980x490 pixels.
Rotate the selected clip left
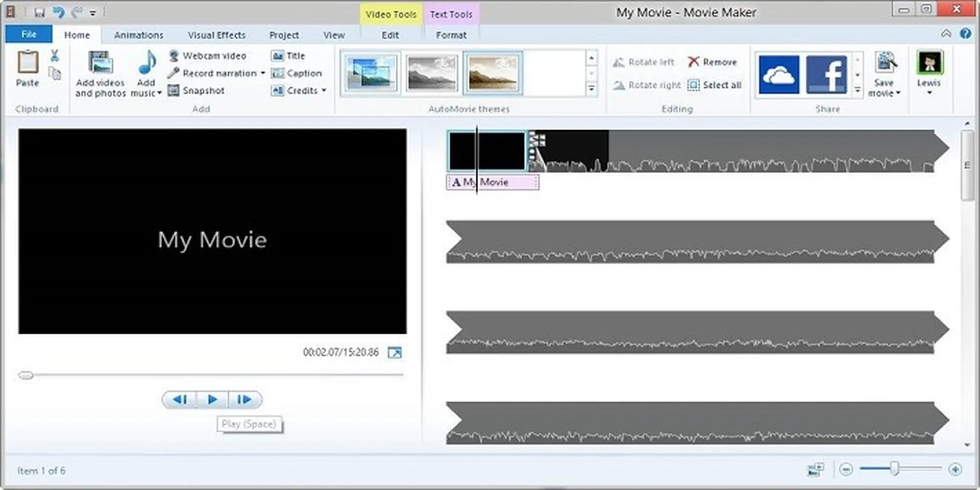pos(644,61)
